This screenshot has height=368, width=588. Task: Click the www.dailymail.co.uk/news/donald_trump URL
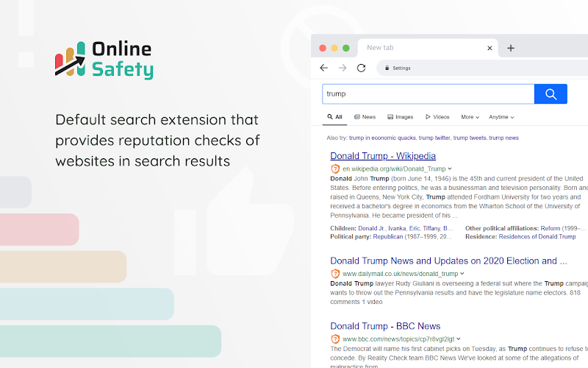tap(400, 274)
